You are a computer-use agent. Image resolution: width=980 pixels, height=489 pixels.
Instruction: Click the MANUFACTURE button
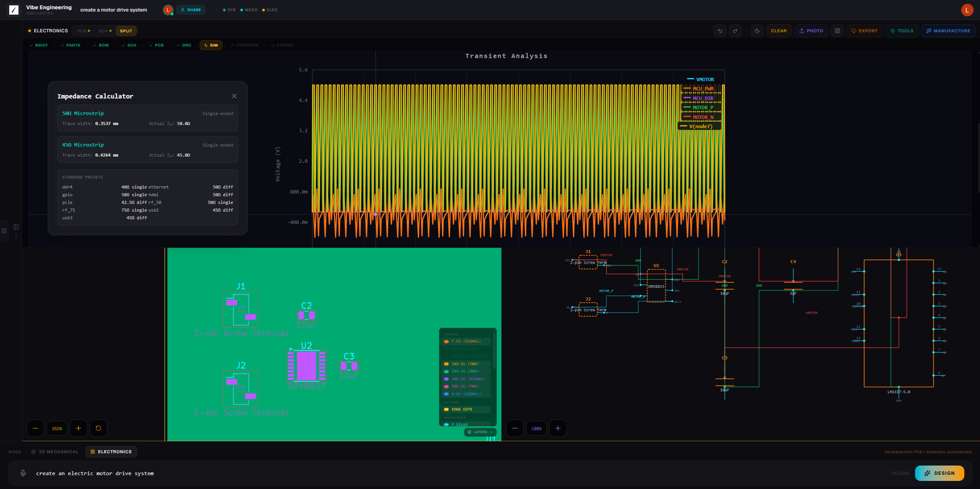[948, 31]
